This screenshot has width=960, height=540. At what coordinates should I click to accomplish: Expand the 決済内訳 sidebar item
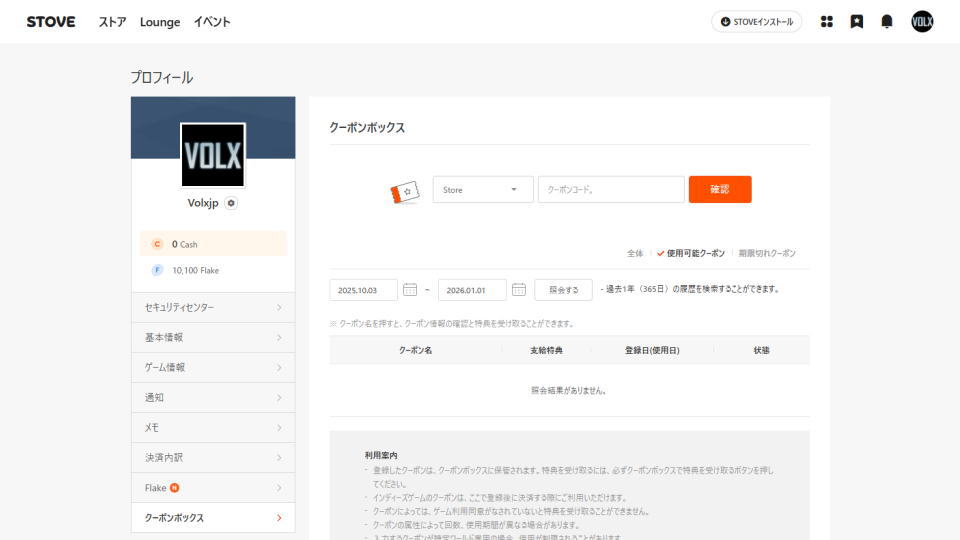pyautogui.click(x=213, y=457)
